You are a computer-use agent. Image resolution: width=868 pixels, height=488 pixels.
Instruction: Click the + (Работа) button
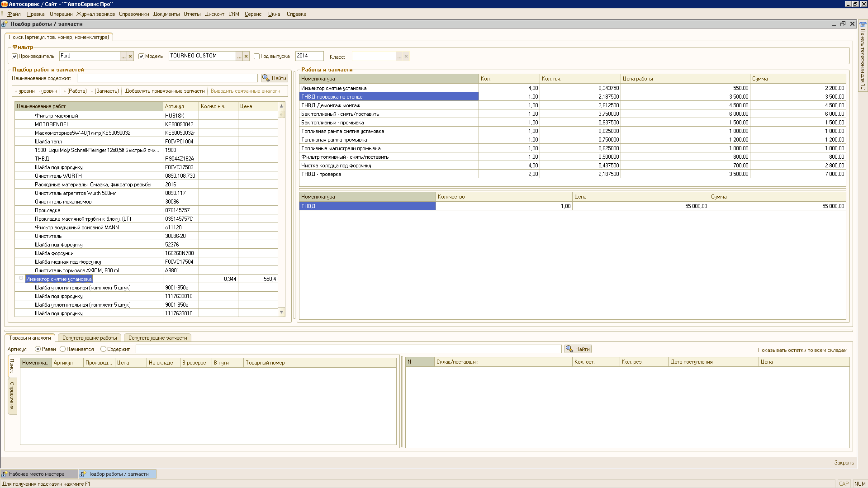pos(75,91)
